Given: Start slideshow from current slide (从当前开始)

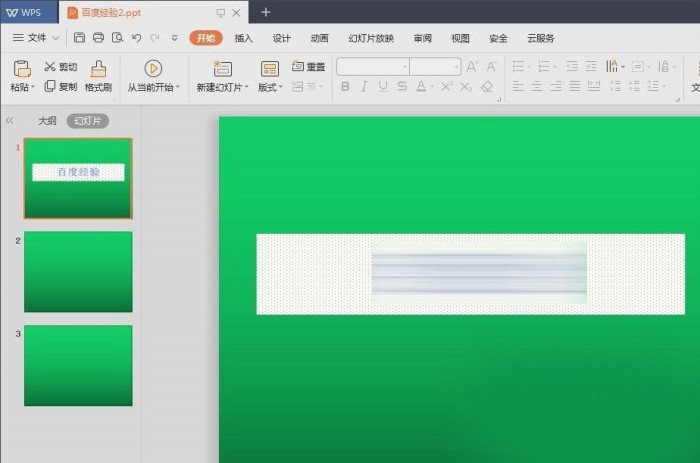Looking at the screenshot, I should click(x=153, y=68).
